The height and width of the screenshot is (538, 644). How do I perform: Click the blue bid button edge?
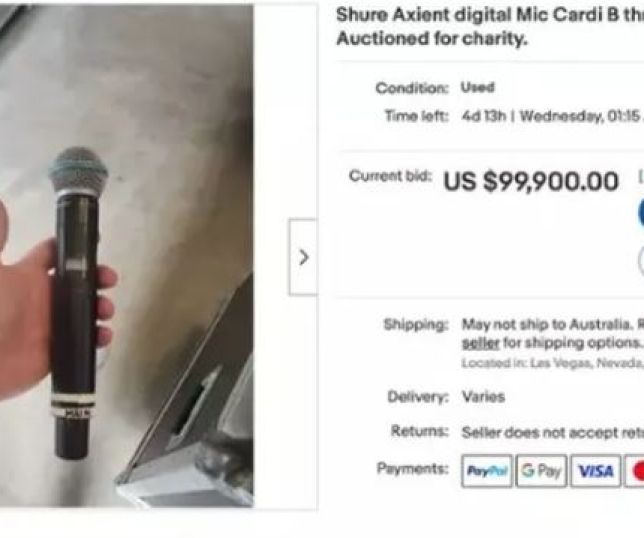click(x=641, y=214)
